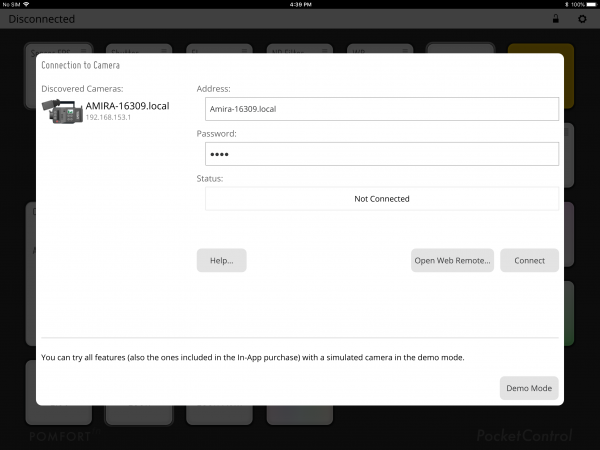The image size is (600, 450).
Task: Tap the Not Connected status box
Action: tap(381, 199)
